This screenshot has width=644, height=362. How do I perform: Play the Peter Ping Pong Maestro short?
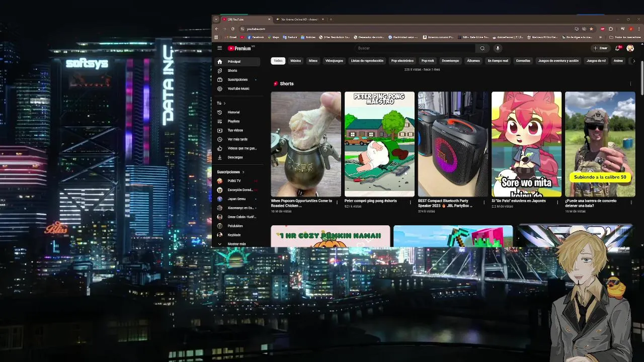379,144
